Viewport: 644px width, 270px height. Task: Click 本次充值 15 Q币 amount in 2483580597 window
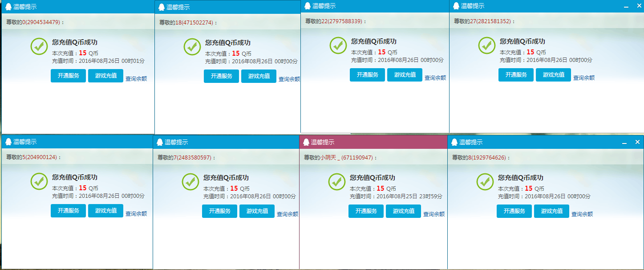(x=227, y=188)
